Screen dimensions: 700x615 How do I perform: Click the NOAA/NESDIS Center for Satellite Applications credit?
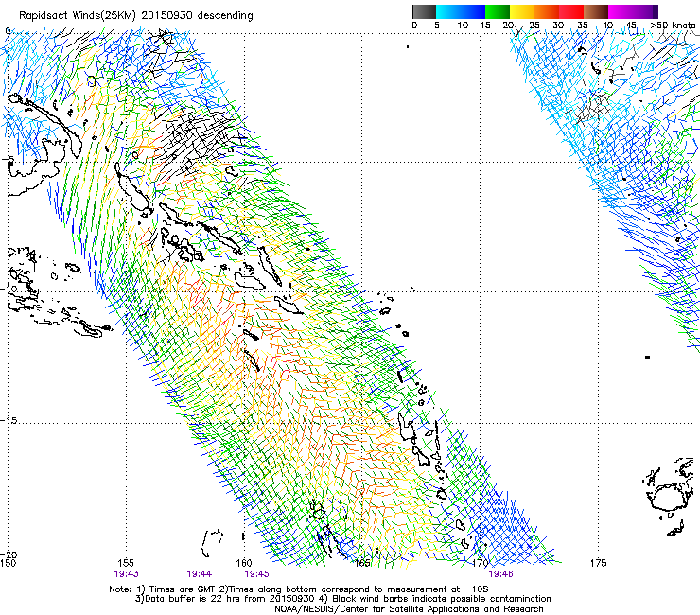coord(409,609)
